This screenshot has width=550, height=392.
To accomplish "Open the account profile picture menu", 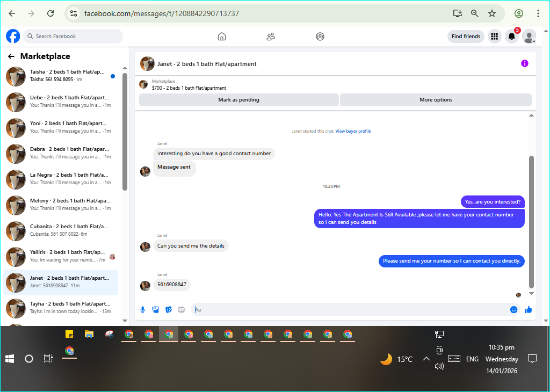I will click(529, 36).
